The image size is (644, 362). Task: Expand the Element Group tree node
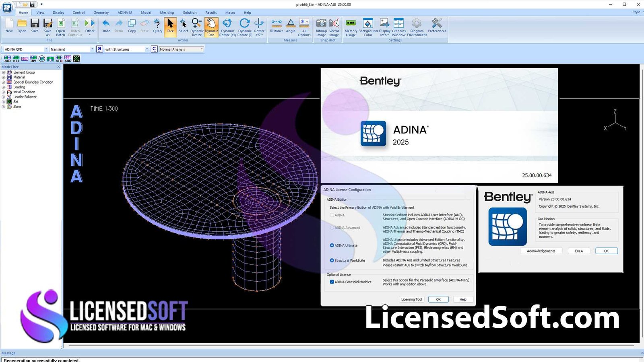pyautogui.click(x=3, y=72)
